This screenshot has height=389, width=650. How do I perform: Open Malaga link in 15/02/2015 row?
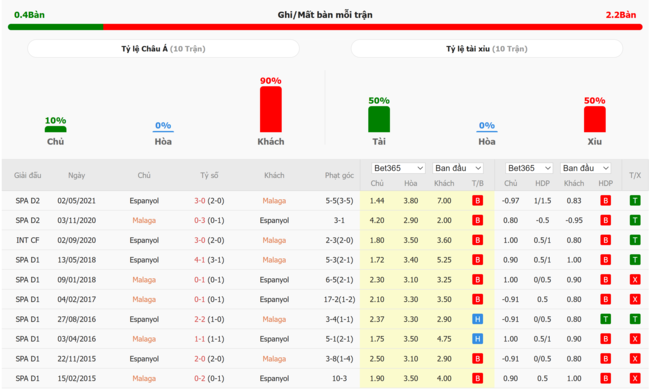(144, 378)
